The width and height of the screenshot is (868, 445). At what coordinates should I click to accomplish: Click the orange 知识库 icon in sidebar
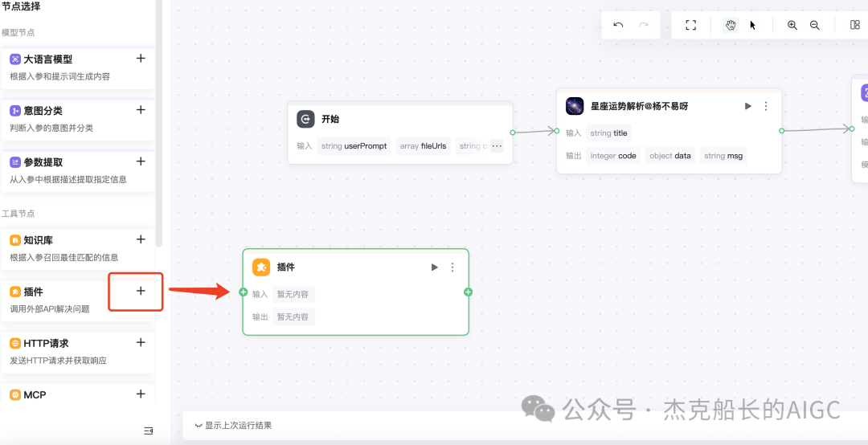15,240
